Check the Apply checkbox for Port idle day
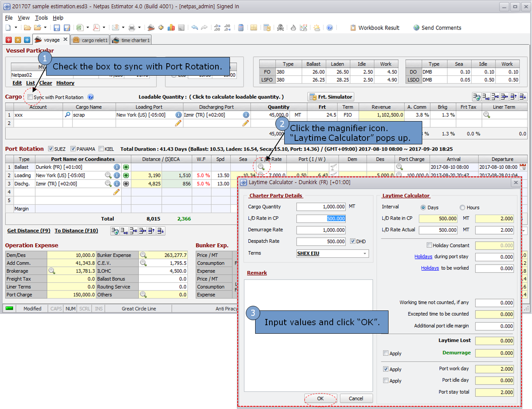This screenshot has width=532, height=409. [x=385, y=381]
